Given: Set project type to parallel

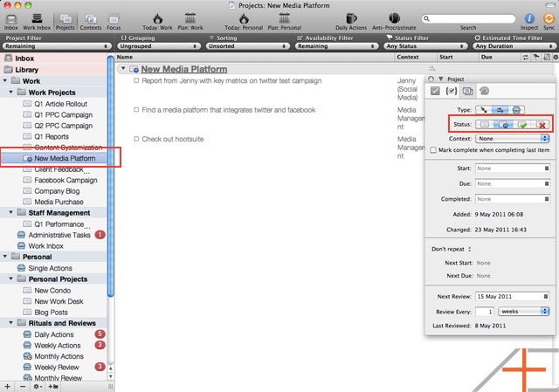Looking at the screenshot, I should pyautogui.click(x=483, y=110).
